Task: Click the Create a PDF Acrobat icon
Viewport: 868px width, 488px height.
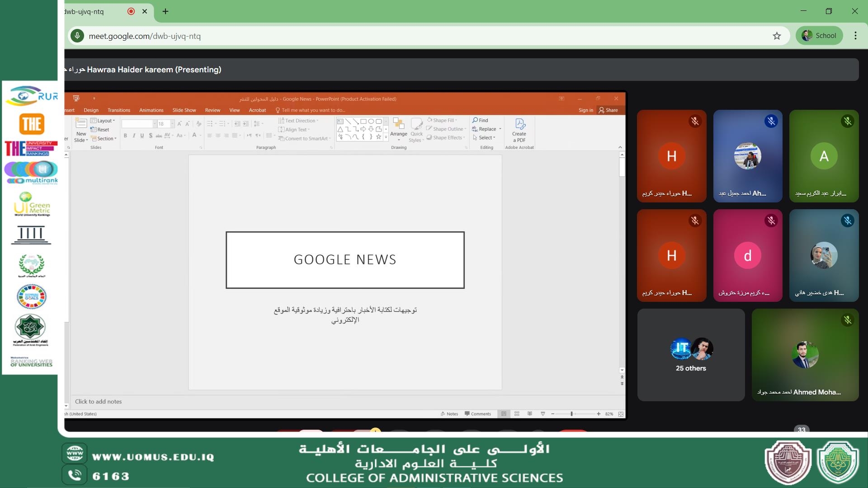Action: (519, 130)
